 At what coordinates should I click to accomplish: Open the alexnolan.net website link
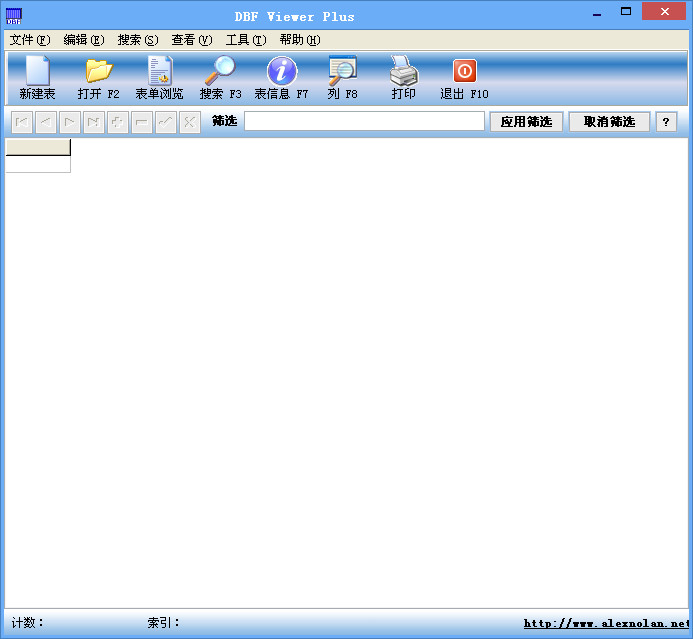click(606, 624)
